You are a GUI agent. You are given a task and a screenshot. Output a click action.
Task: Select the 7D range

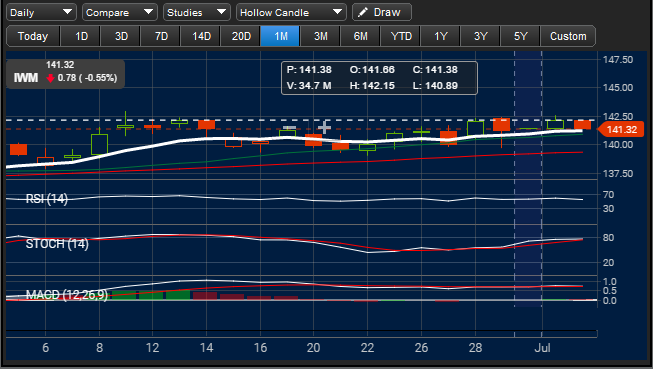pyautogui.click(x=161, y=36)
